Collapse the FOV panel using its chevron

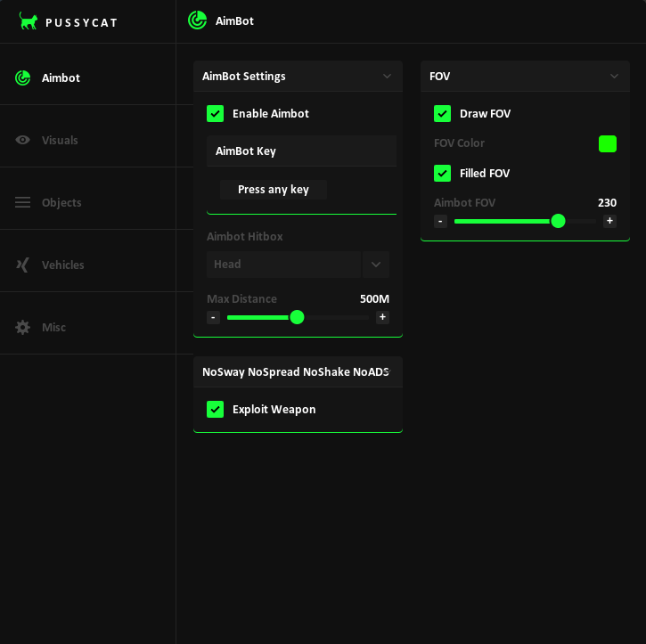coord(614,77)
